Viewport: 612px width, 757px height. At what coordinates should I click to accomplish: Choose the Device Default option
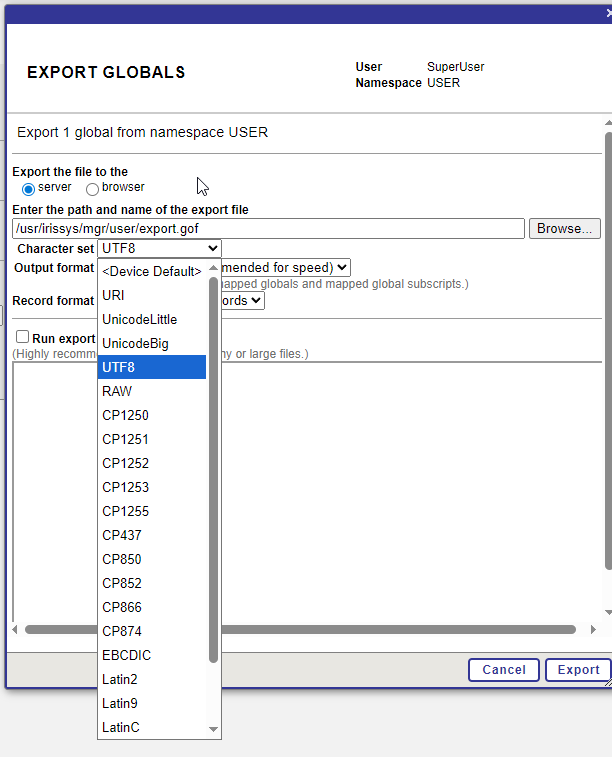pyautogui.click(x=152, y=271)
